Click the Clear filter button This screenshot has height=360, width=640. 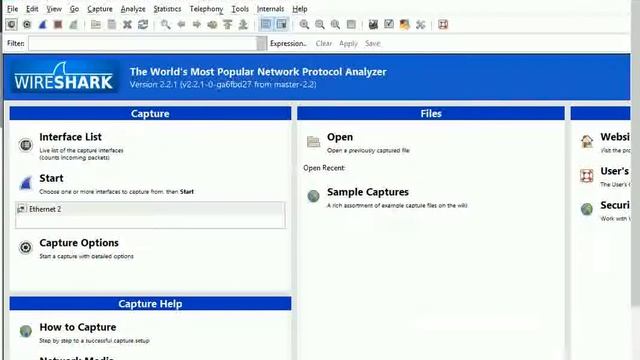coord(324,43)
